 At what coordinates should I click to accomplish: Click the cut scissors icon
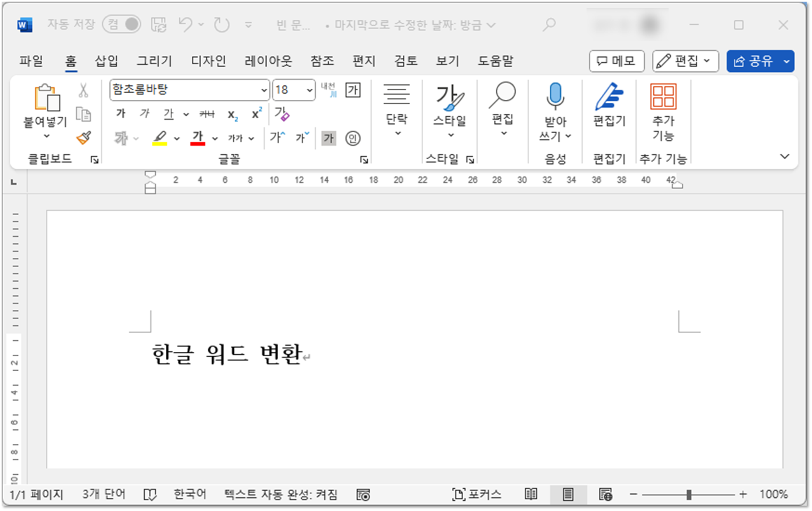83,90
